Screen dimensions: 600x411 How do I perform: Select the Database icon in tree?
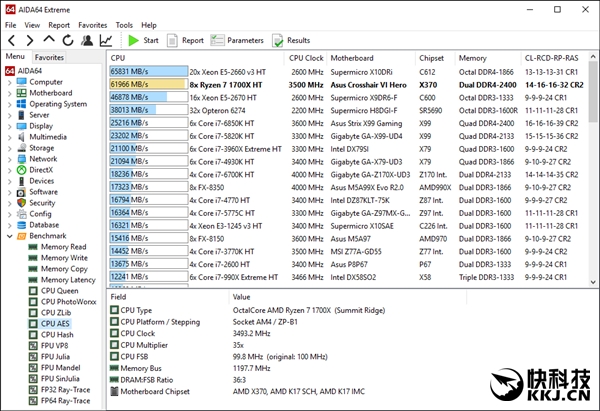pyautogui.click(x=21, y=225)
